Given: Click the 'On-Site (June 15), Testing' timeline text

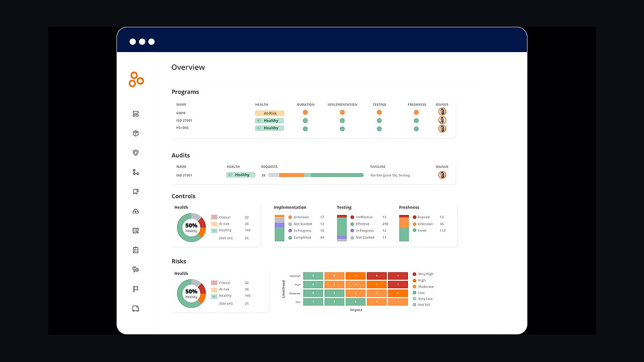Looking at the screenshot, I should 390,175.
